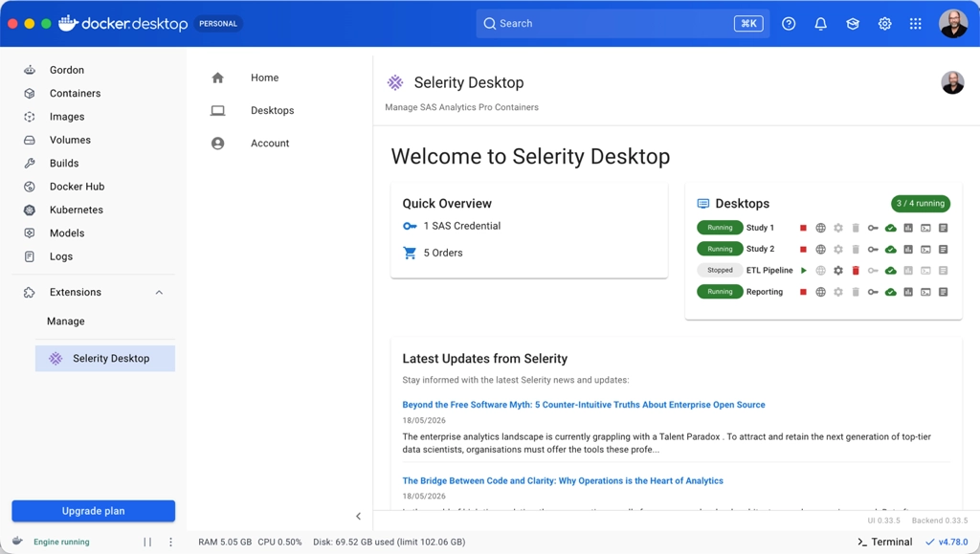
Task: Click the globe icon for Study 2
Action: (820, 249)
